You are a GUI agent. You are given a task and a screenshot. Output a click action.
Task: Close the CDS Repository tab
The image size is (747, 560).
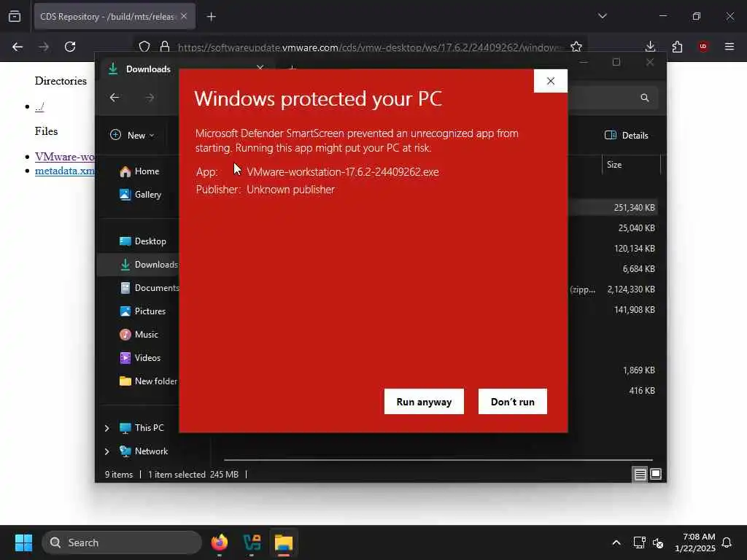[184, 16]
